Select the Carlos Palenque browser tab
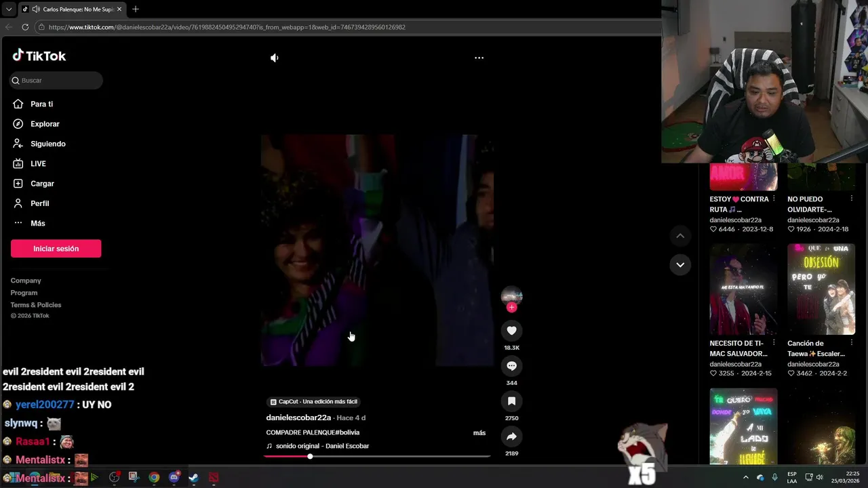 coord(71,9)
